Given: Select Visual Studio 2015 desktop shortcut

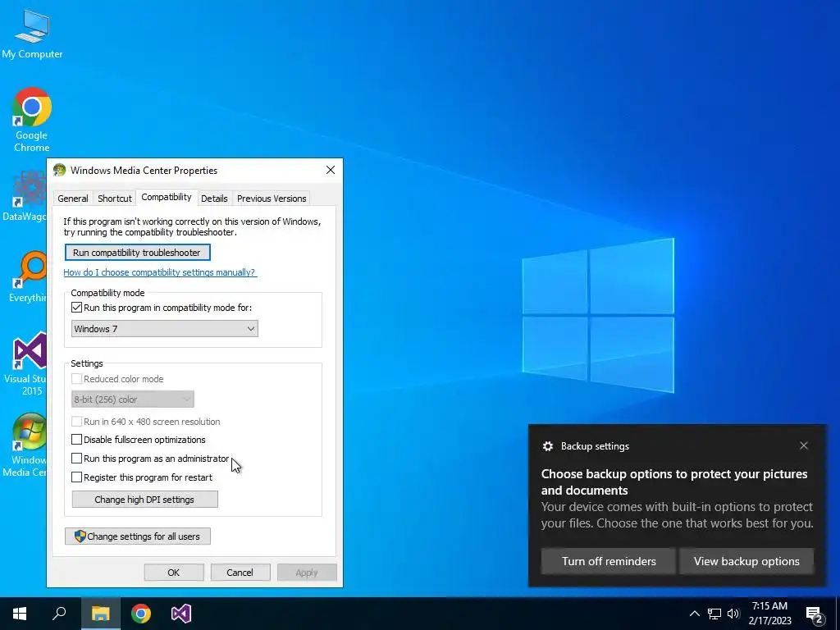Looking at the screenshot, I should click(25, 364).
